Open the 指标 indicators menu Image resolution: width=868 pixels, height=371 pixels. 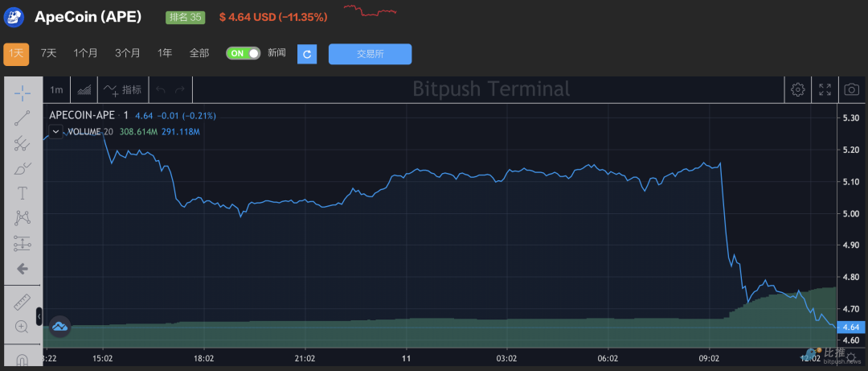tap(122, 90)
